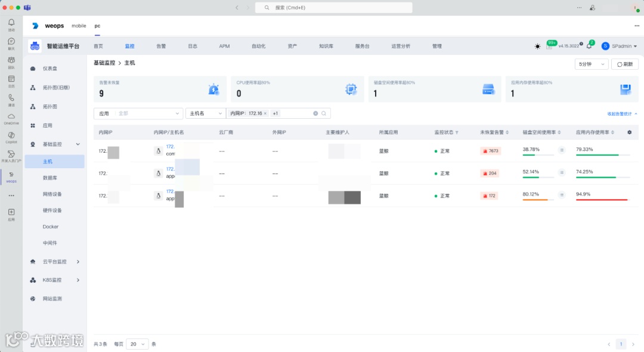Viewport: 644px width, 352px height.
Task: Open Docker in the sidebar
Action: point(51,227)
